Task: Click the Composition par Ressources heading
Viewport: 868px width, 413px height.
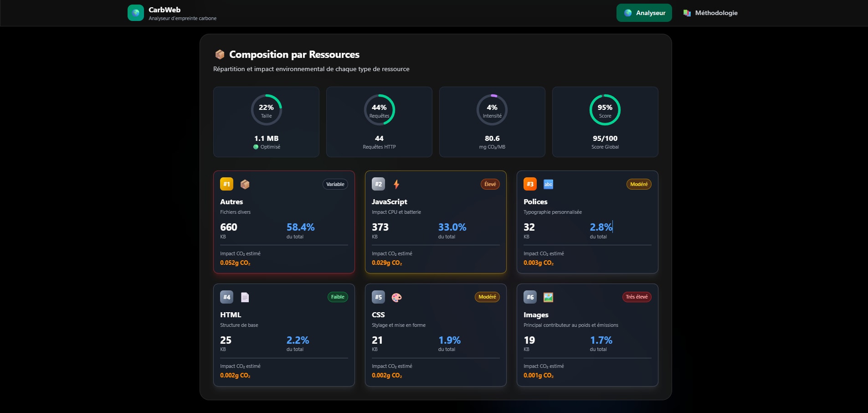Action: click(294, 55)
